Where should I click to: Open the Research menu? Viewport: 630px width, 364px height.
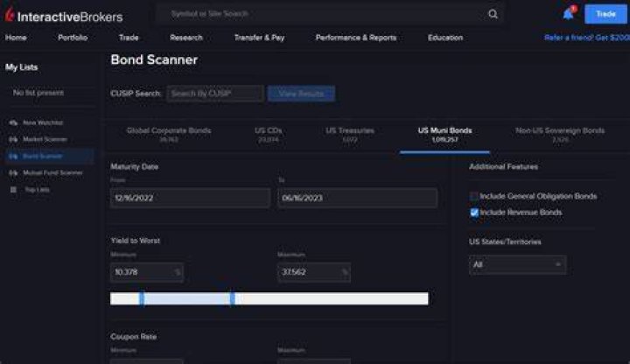pos(186,38)
